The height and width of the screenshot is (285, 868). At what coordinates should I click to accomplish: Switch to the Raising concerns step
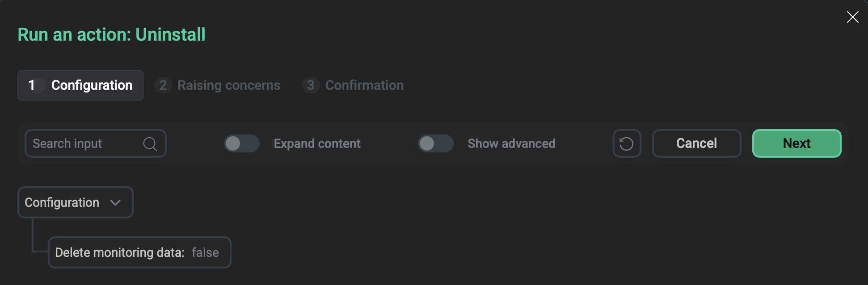point(228,85)
